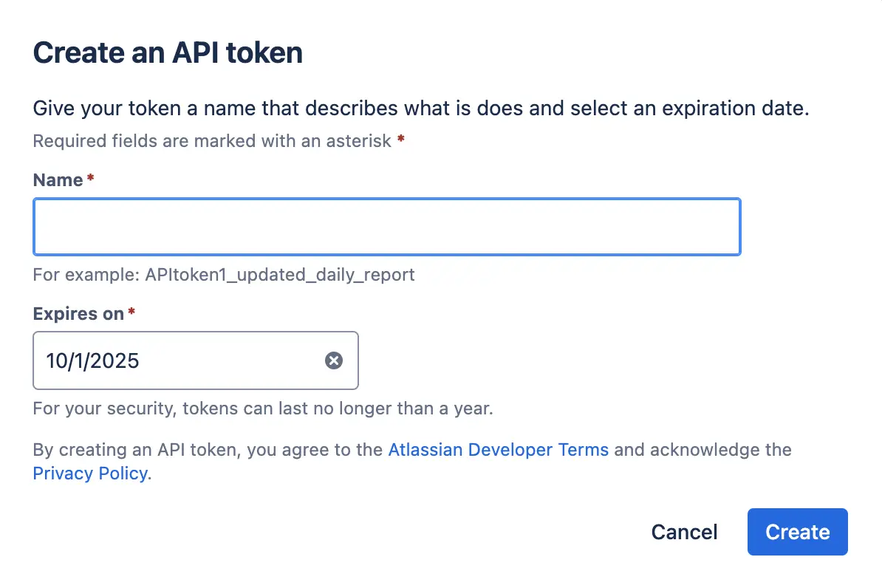Click the red asterisk after the required fields note
The height and width of the screenshot is (588, 882).
(400, 138)
